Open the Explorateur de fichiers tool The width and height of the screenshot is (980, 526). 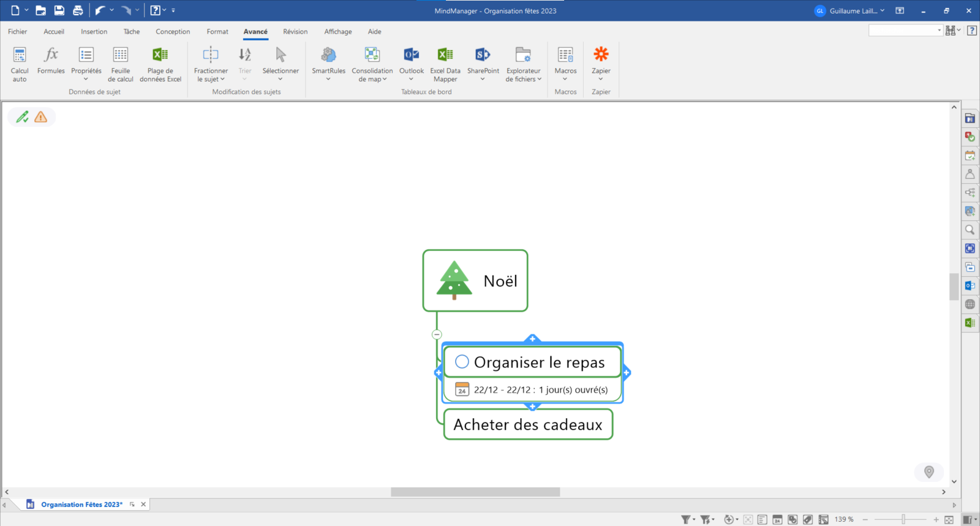[523, 56]
